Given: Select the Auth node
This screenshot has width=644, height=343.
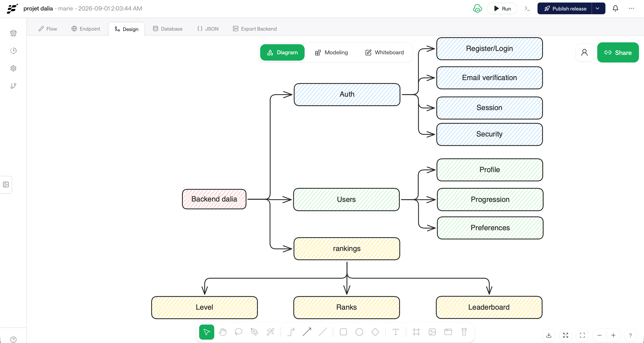Looking at the screenshot, I should 347,95.
